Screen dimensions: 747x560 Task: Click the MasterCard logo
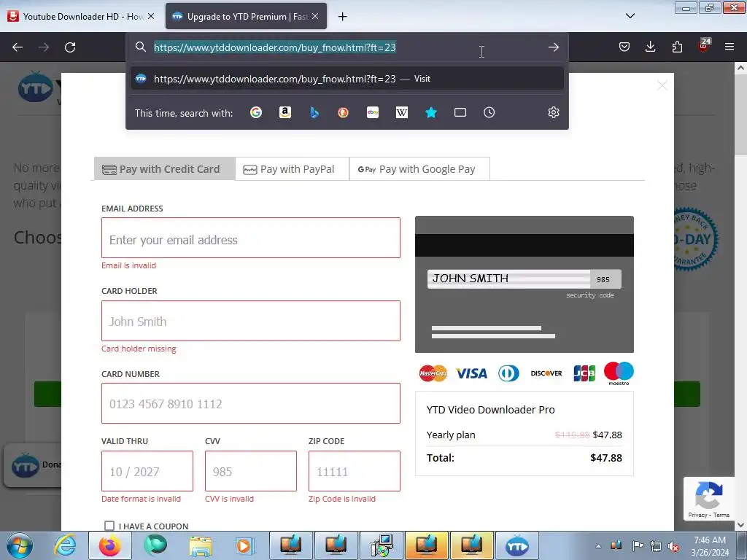(433, 373)
